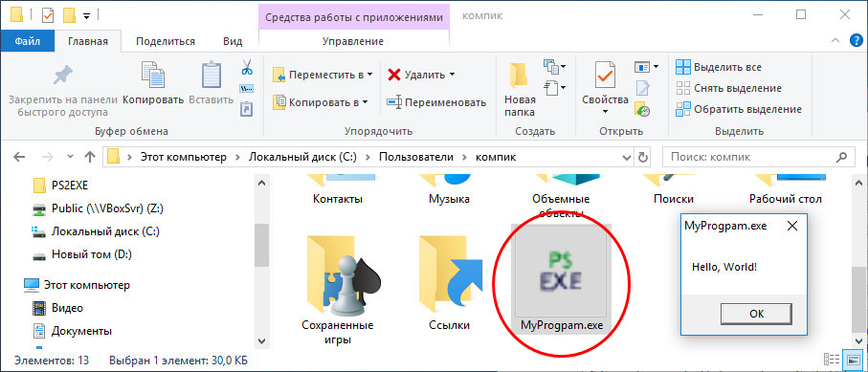Go back with the left arrow
868x372 pixels.
19,157
